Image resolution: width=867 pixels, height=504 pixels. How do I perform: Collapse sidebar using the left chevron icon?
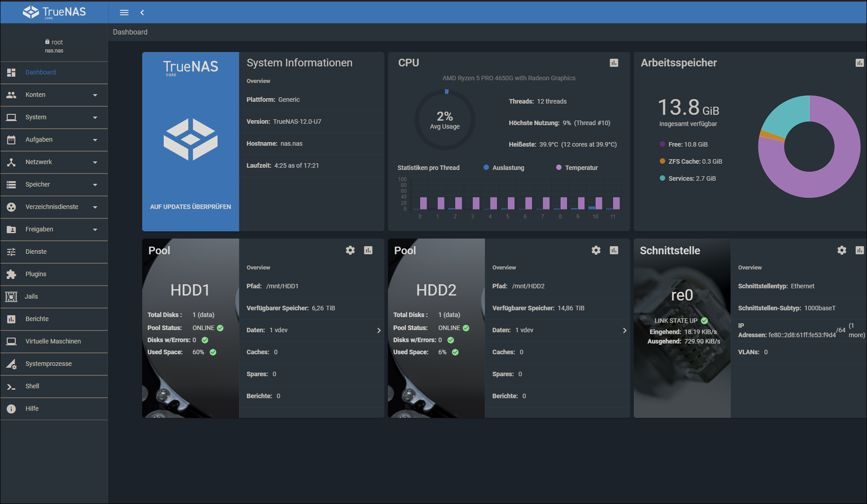[x=142, y=13]
